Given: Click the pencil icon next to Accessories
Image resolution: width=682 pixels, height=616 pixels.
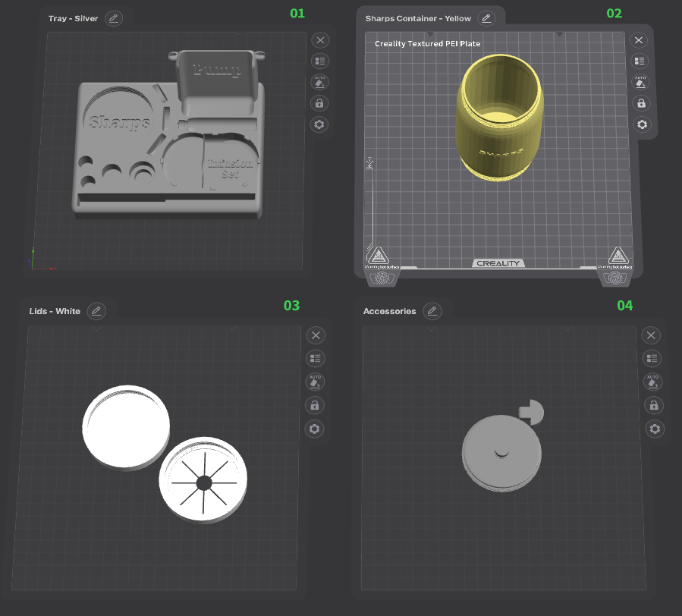Looking at the screenshot, I should [x=432, y=311].
